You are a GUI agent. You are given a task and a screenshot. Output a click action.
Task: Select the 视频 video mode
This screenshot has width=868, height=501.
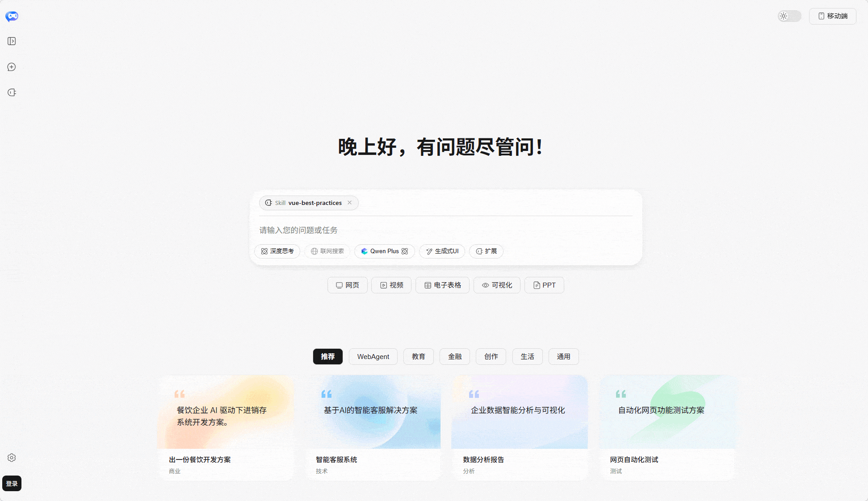pos(391,285)
